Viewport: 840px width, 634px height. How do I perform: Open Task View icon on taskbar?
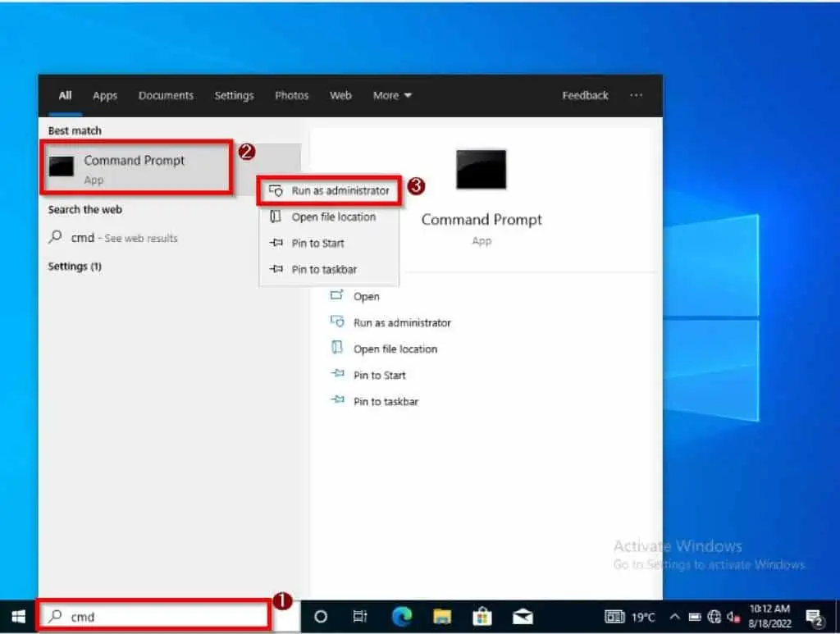360,617
